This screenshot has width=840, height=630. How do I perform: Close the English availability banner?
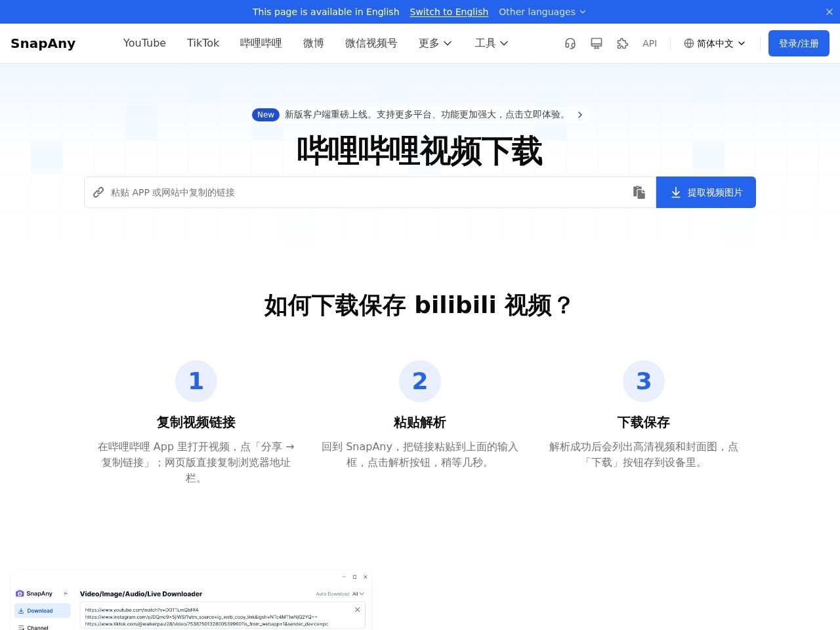click(829, 12)
